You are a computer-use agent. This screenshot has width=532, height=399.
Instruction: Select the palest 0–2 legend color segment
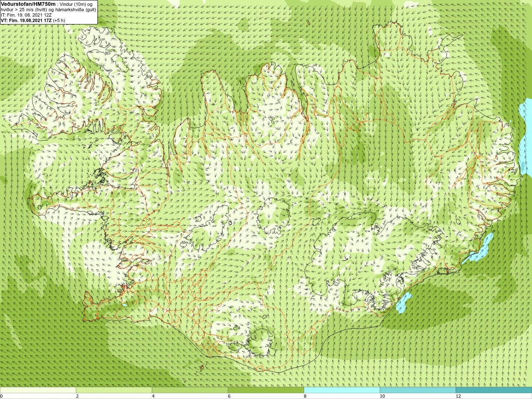(38, 390)
